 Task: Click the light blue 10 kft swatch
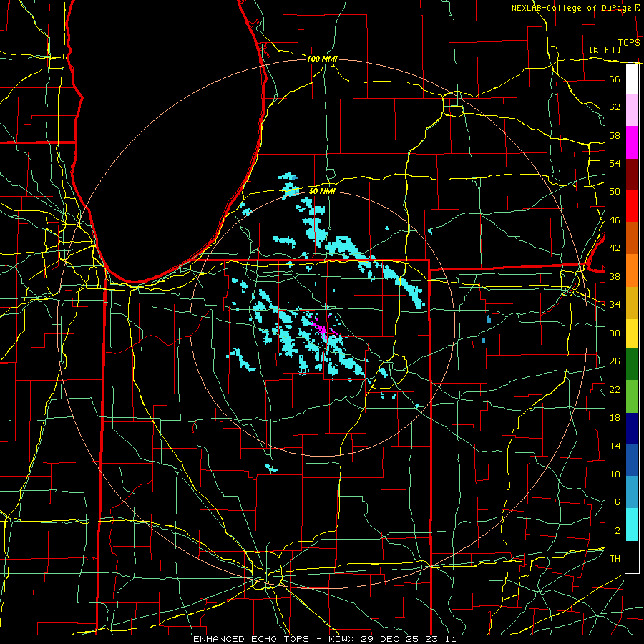pyautogui.click(x=632, y=492)
